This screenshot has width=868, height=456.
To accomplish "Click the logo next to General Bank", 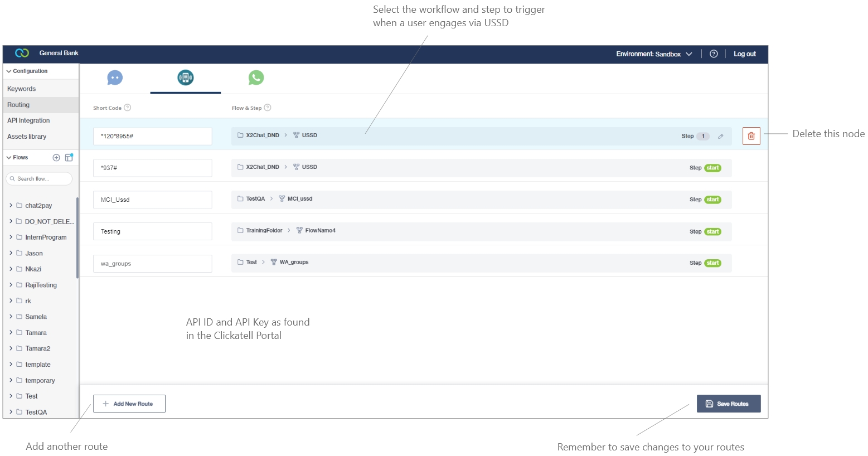I will click(x=22, y=54).
